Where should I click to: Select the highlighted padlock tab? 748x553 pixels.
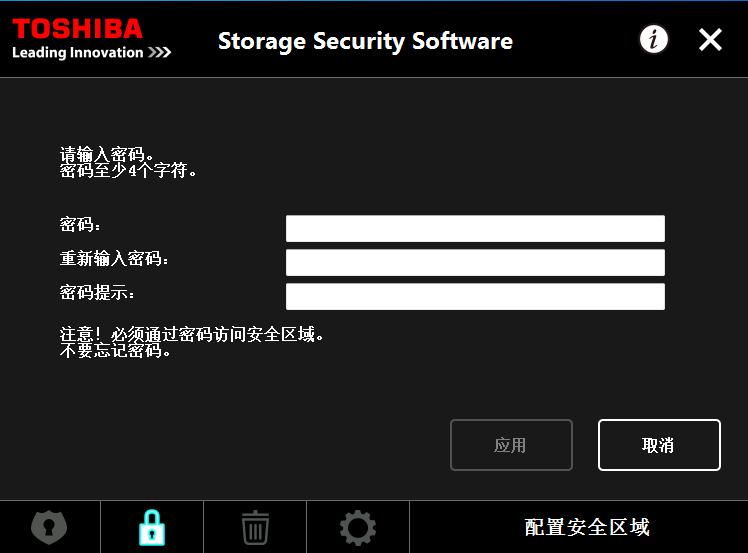tap(152, 527)
